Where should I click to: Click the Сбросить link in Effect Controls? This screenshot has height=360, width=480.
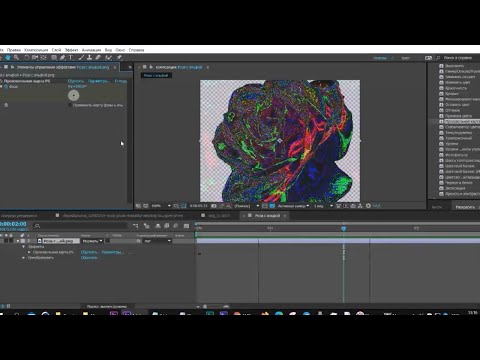pyautogui.click(x=76, y=81)
